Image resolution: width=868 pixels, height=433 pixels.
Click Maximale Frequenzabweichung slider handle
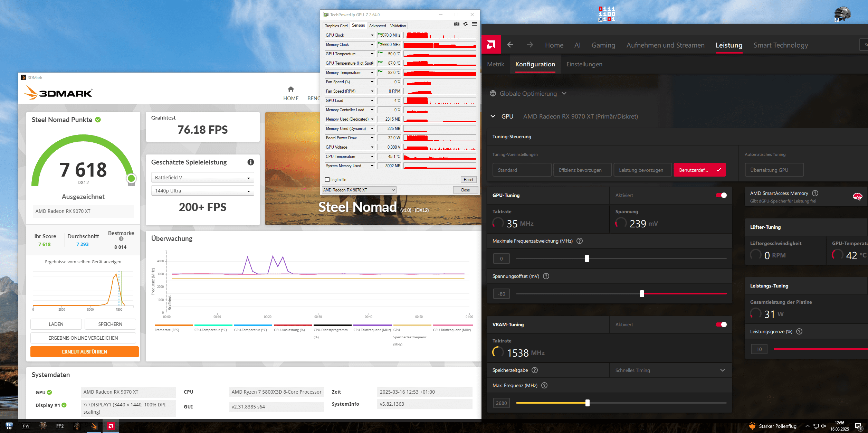coord(587,258)
